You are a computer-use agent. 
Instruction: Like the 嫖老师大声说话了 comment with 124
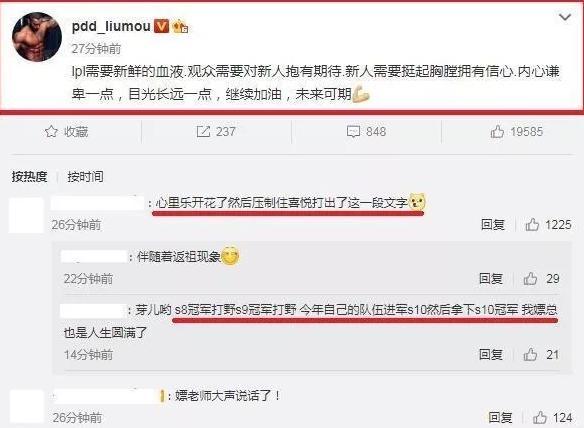(553, 418)
